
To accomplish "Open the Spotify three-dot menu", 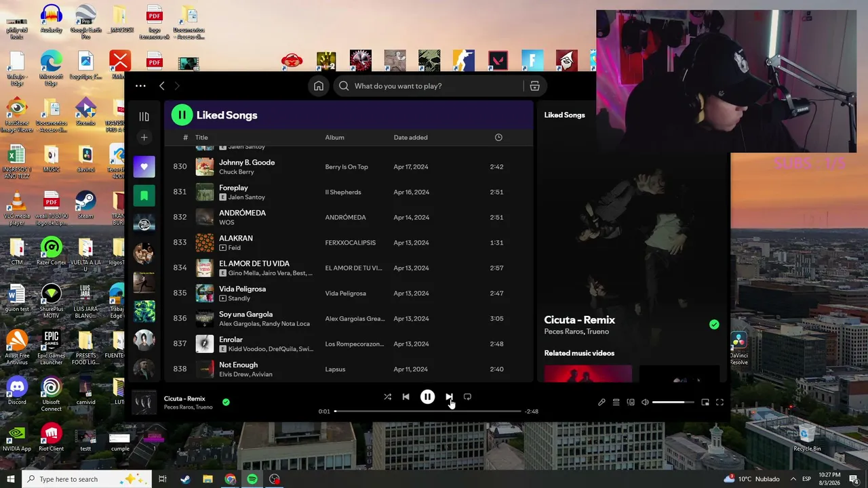I will pyautogui.click(x=140, y=86).
